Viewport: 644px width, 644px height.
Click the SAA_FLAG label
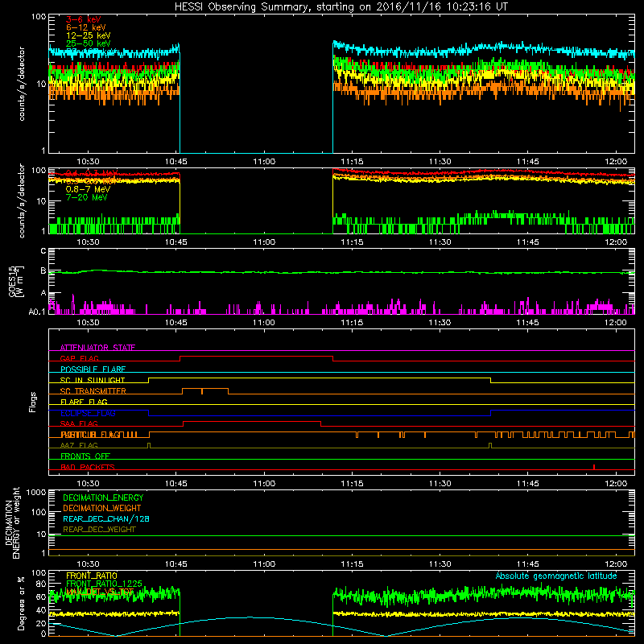point(79,423)
